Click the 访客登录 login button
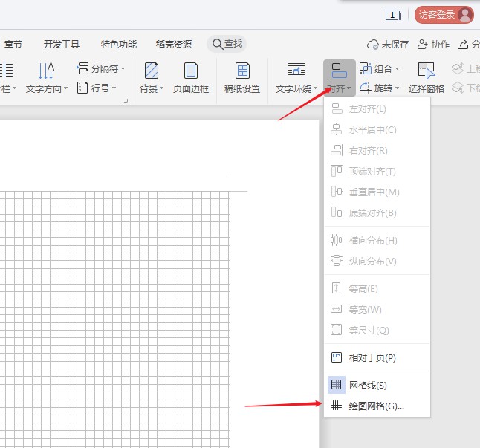 [x=444, y=15]
